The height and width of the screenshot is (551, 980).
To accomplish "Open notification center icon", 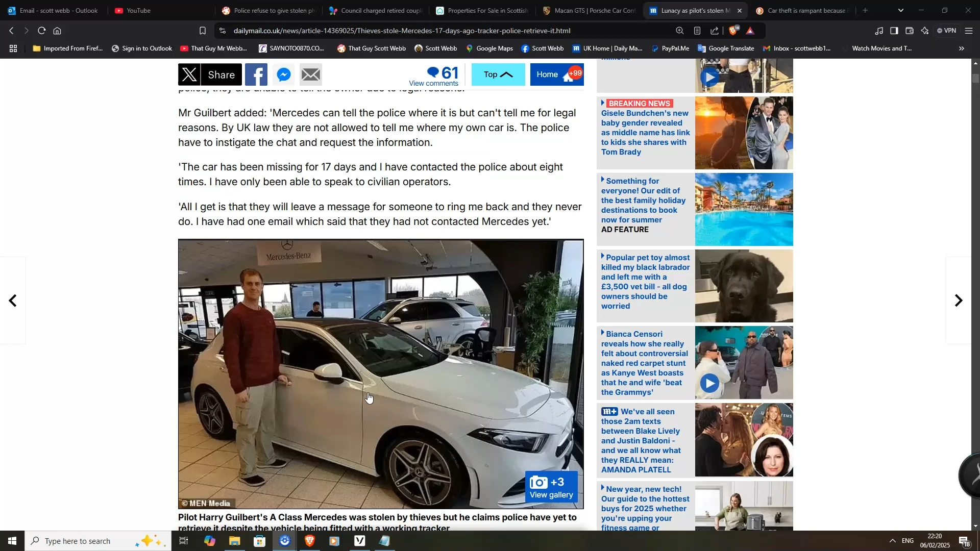I will [965, 541].
